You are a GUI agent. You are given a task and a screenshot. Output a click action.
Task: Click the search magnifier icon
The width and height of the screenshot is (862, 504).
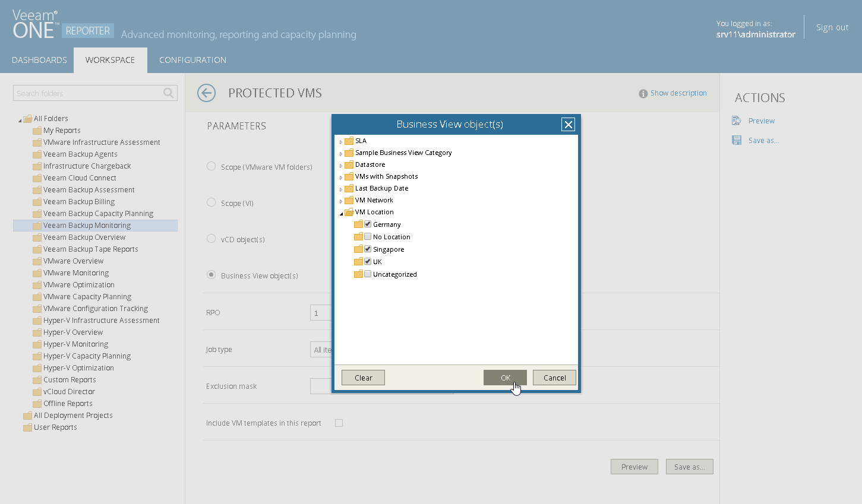pyautogui.click(x=169, y=93)
